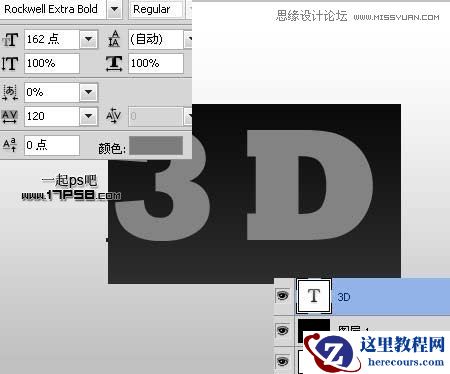Open the leading (自动) dropdown arrow
This screenshot has width=450, height=374.
188,39
